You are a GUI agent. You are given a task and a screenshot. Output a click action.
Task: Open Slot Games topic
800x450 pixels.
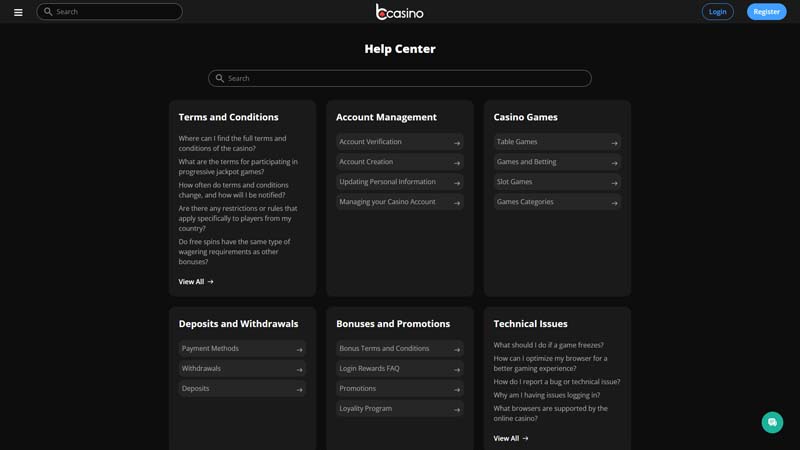point(557,182)
